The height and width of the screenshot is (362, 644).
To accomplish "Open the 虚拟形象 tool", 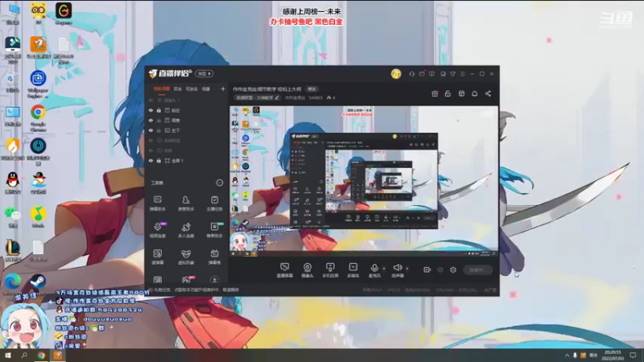I will 186,257.
